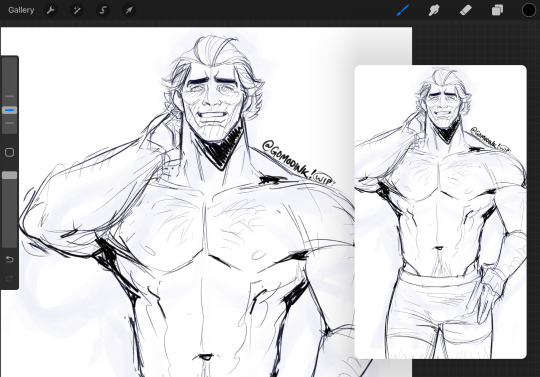Tap the floating reference preview window
This screenshot has height=377, width=540.
tap(440, 212)
